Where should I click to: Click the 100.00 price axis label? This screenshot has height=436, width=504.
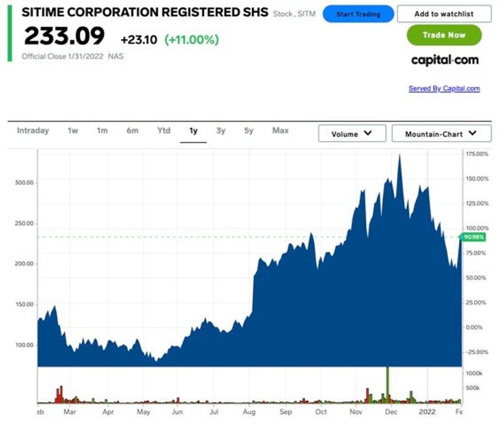coord(24,345)
